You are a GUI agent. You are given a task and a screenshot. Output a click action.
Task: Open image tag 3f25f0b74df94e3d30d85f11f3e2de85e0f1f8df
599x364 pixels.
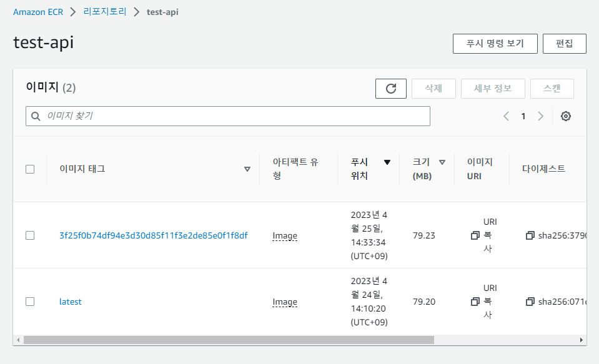[x=153, y=235]
